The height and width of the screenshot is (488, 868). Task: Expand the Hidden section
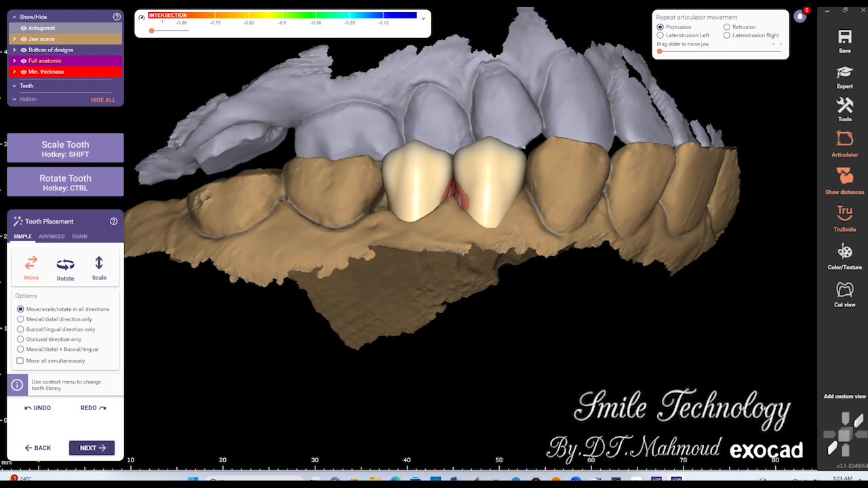14,99
